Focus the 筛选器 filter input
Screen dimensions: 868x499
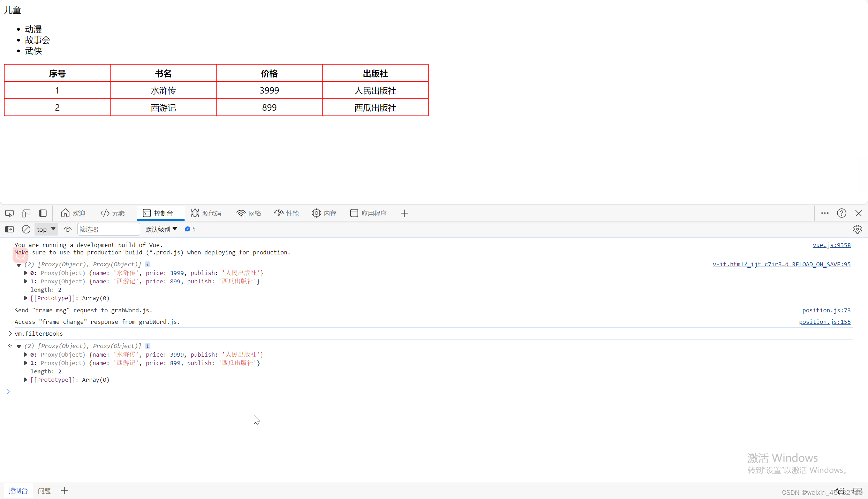click(108, 229)
